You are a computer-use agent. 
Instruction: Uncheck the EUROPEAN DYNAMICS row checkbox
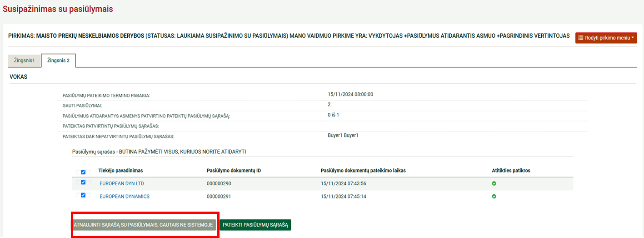(83, 195)
